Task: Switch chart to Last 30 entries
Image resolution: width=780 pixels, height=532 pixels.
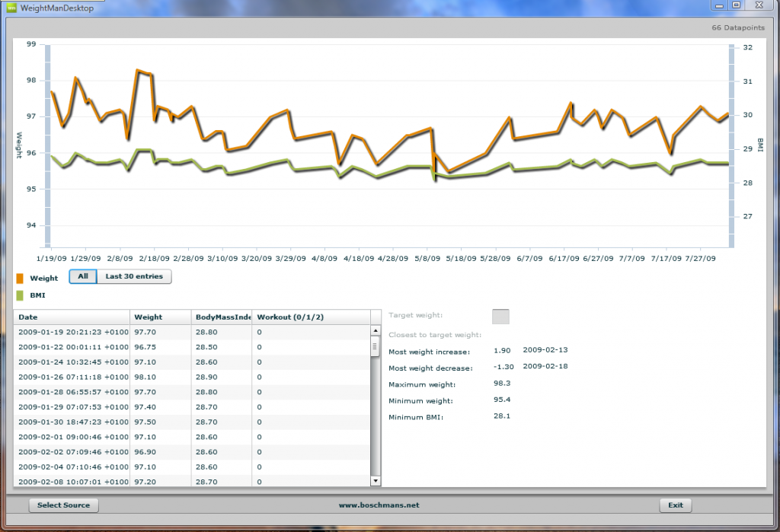Action: pos(134,276)
